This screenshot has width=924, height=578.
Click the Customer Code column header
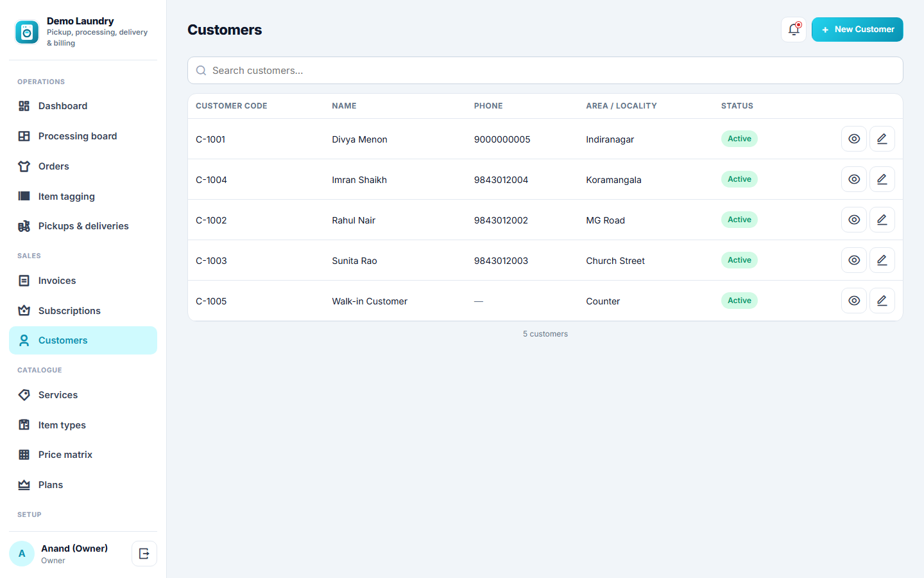click(232, 106)
